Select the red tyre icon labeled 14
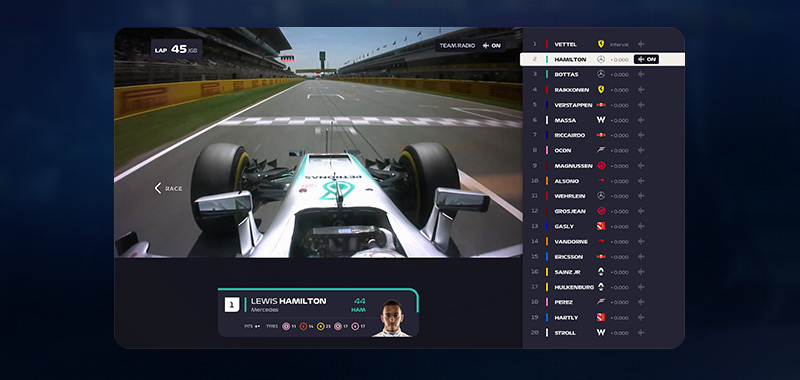This screenshot has width=800, height=380. (303, 326)
